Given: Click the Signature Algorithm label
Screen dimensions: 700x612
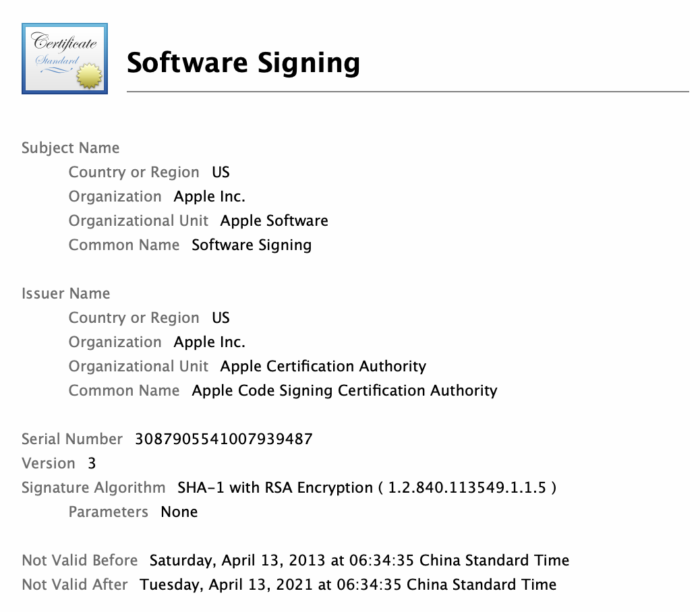Looking at the screenshot, I should pyautogui.click(x=93, y=487).
